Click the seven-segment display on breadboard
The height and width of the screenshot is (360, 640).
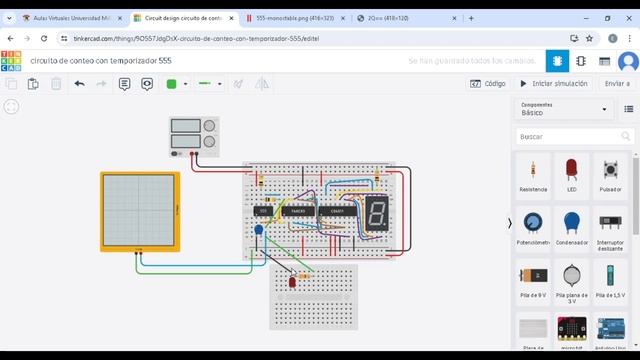point(377,214)
